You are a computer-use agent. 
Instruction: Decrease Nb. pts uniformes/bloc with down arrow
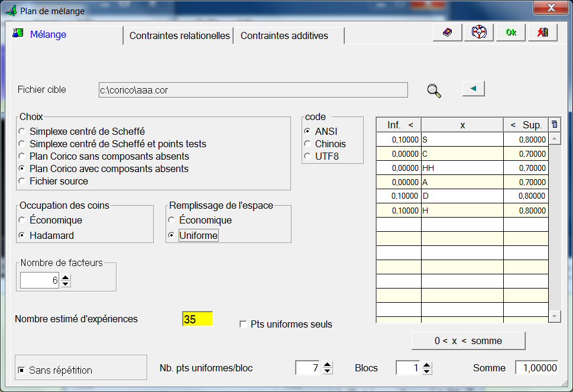tap(328, 371)
